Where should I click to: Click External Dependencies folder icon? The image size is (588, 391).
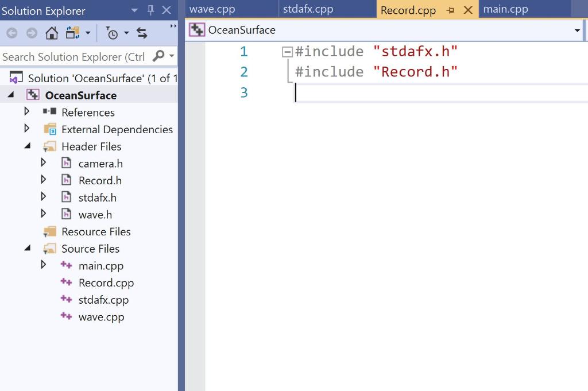(x=50, y=129)
